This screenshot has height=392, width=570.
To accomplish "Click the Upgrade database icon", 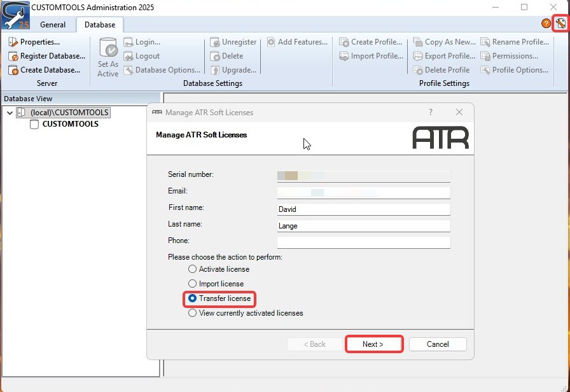I will click(215, 70).
